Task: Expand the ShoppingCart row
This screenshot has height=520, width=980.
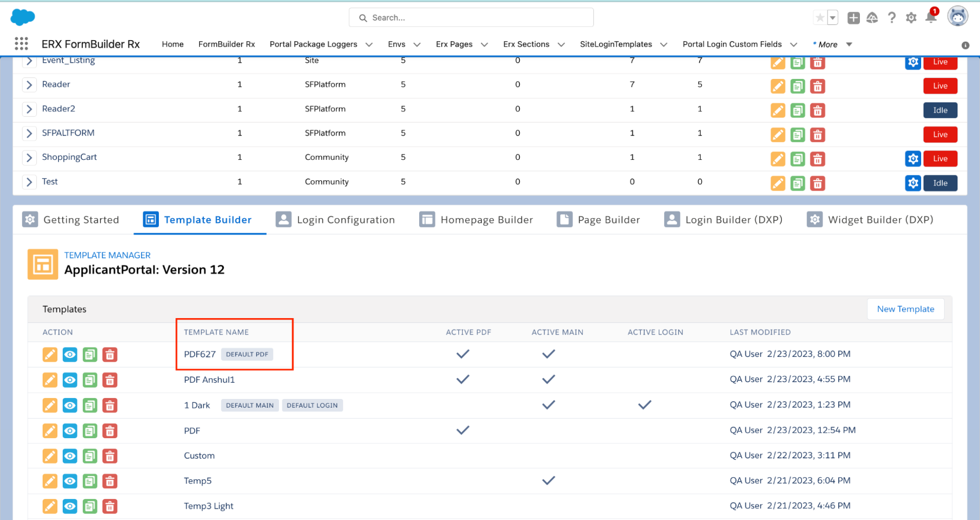Action: (29, 157)
